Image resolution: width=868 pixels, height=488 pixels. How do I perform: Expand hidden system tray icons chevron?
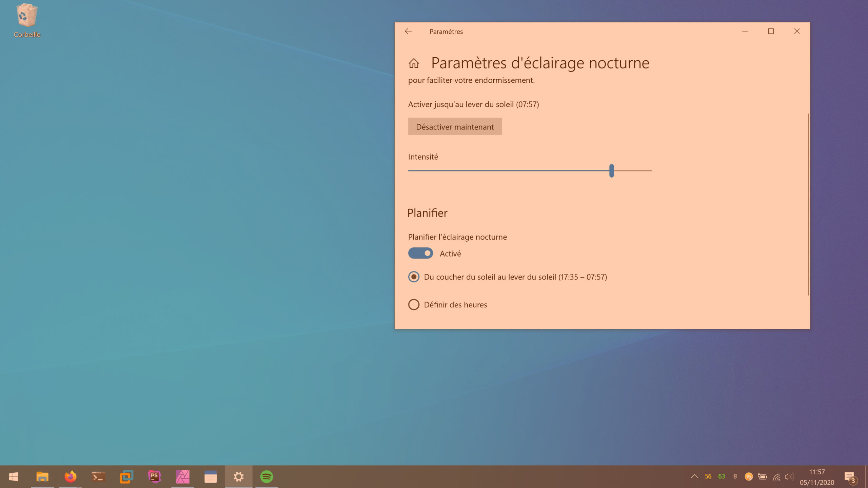point(694,476)
